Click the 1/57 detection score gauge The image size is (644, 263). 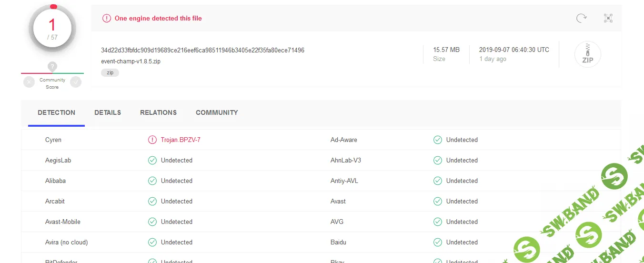pos(52,28)
